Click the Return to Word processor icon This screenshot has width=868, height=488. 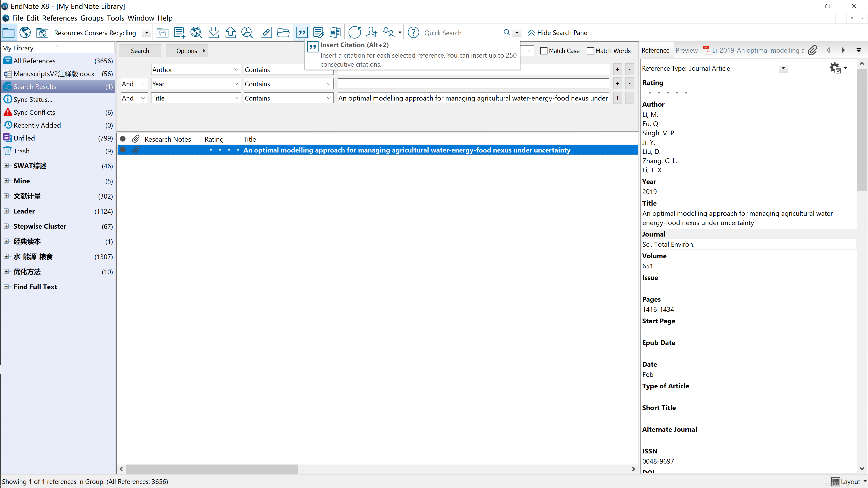(335, 33)
